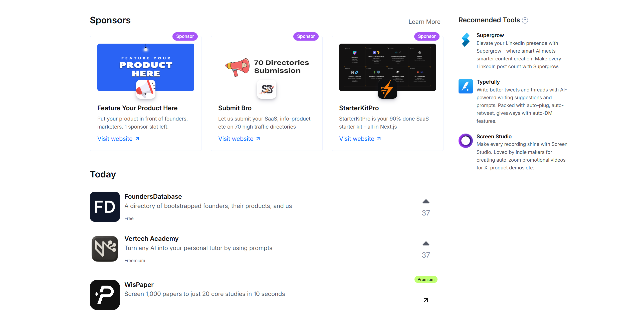Open the help icon beside Recomended Tools
This screenshot has width=644, height=322.
coord(525,21)
